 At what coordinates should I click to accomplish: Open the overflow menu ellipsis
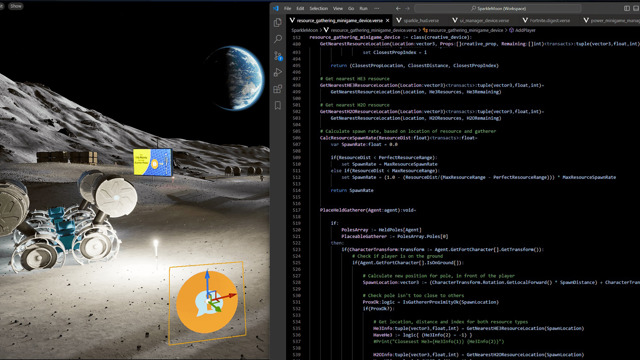[x=376, y=8]
